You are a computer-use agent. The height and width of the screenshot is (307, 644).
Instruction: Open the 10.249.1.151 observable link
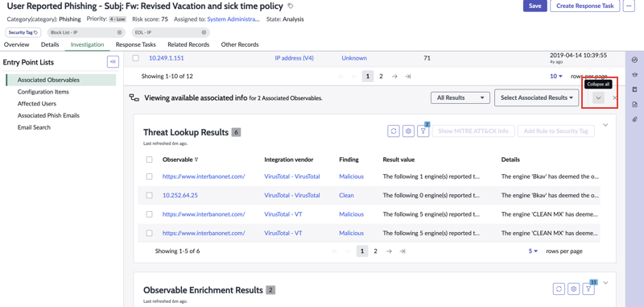pyautogui.click(x=167, y=58)
